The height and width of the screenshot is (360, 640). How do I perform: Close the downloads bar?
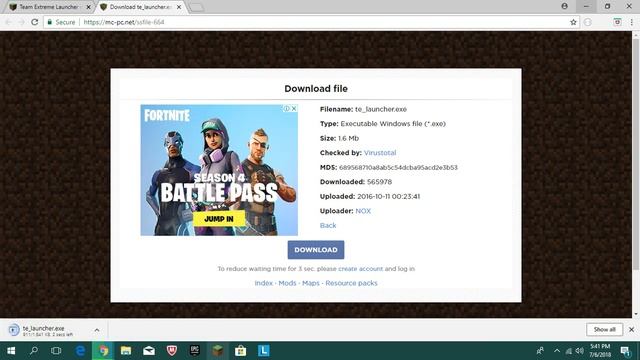click(631, 329)
